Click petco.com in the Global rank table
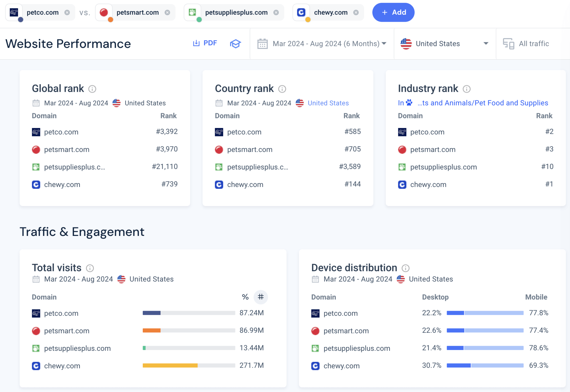Viewport: 570px width, 392px height. coord(61,132)
